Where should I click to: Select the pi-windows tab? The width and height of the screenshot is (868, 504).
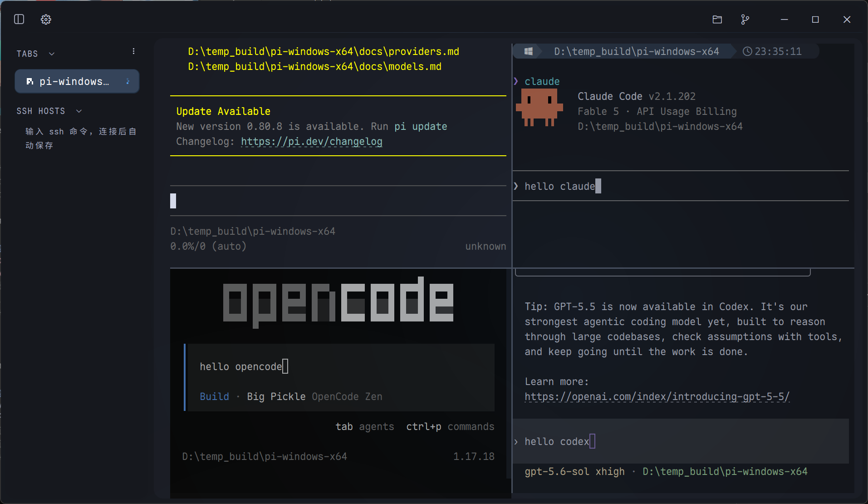pos(77,81)
